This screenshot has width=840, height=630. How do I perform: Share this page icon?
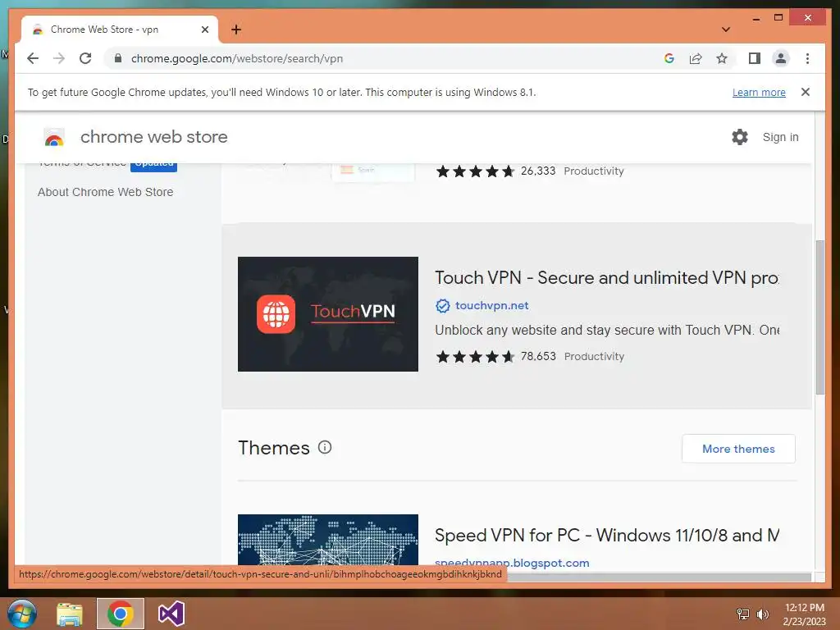[x=696, y=58]
